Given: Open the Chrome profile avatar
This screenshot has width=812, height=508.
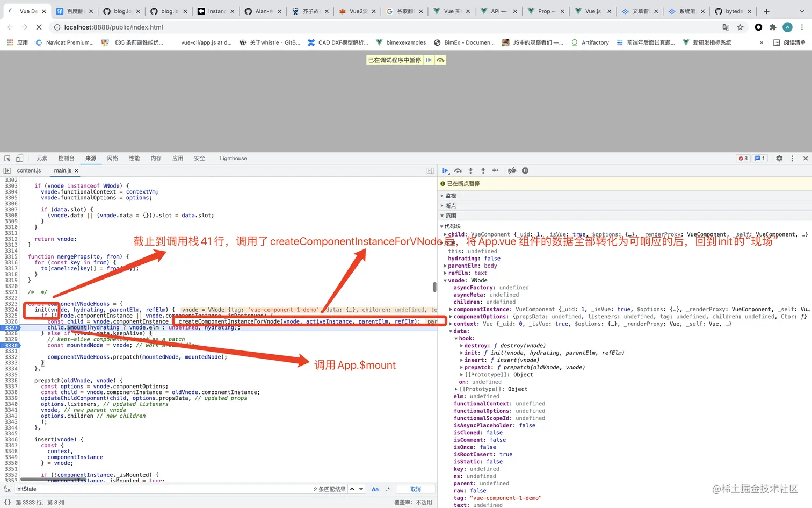Looking at the screenshot, I should (x=787, y=27).
